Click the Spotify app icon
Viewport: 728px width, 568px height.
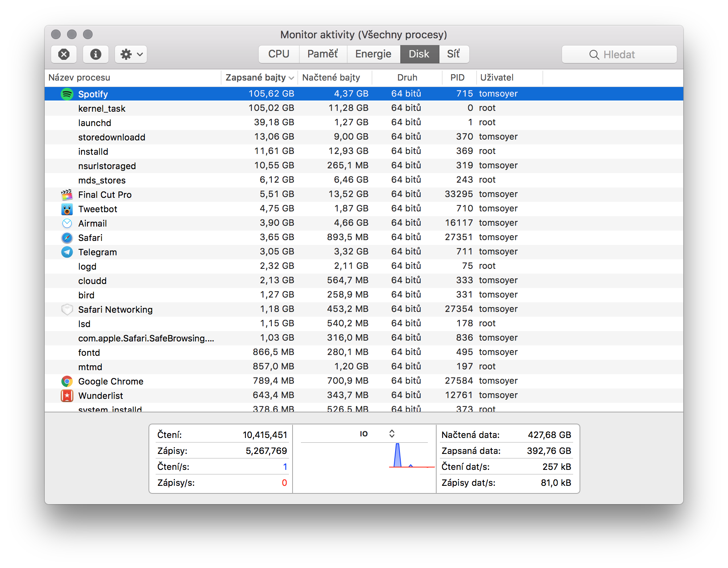pyautogui.click(x=67, y=94)
